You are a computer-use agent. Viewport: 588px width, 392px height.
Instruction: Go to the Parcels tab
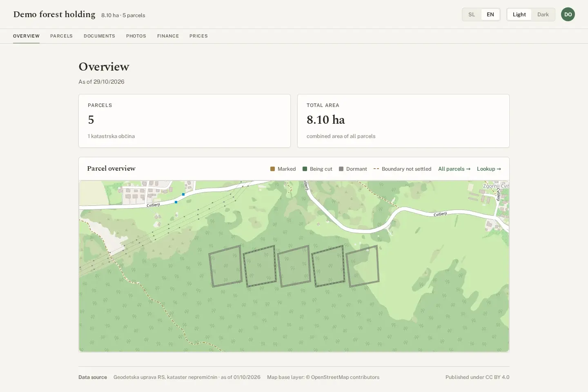(x=61, y=36)
